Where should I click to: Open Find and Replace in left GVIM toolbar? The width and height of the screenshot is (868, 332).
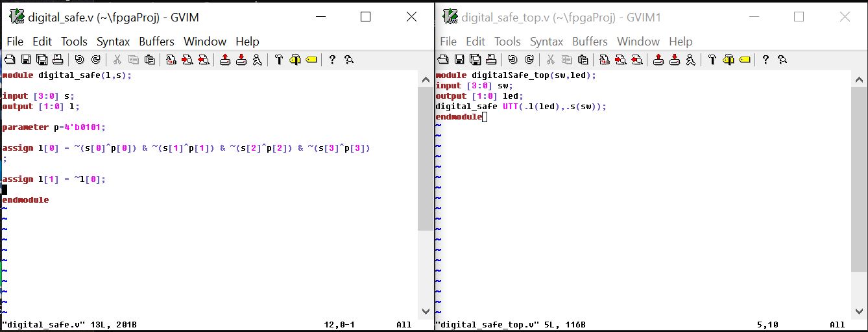point(171,60)
